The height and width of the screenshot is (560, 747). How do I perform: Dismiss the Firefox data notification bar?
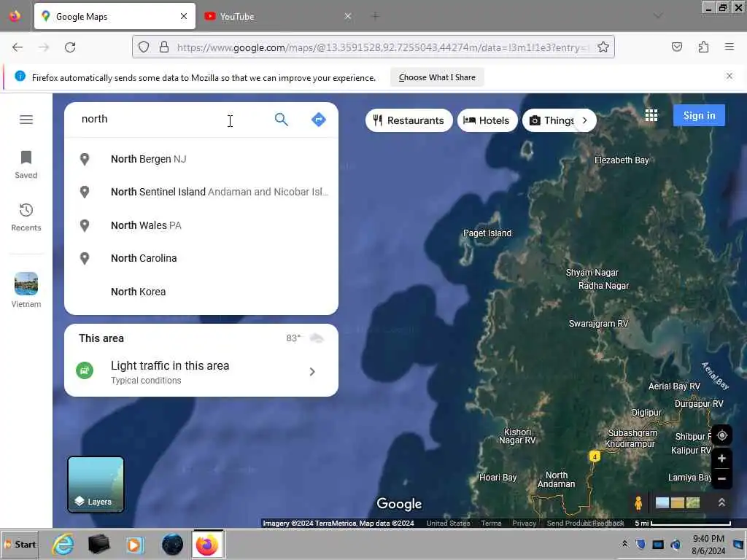tap(729, 76)
